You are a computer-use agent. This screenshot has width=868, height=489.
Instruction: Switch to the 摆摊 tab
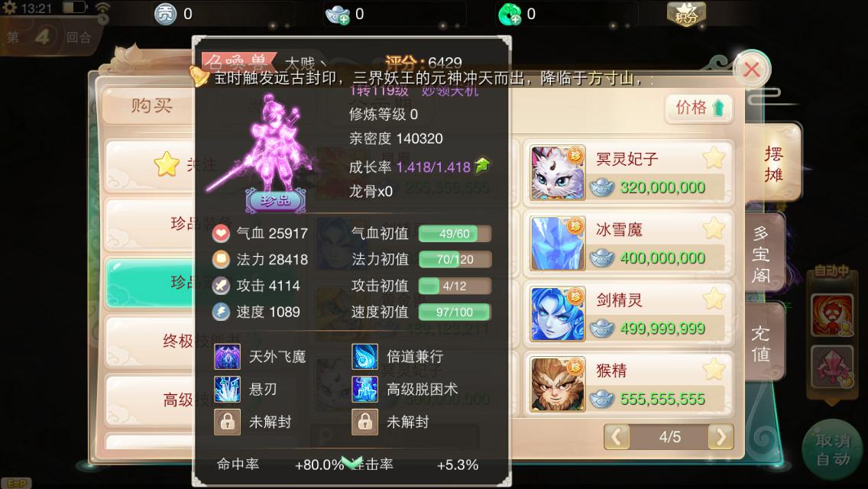773,164
